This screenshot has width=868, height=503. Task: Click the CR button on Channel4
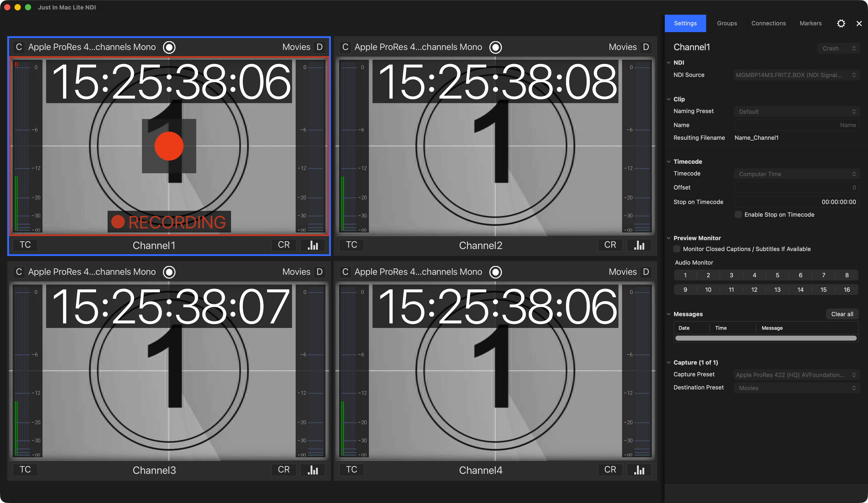pos(610,470)
